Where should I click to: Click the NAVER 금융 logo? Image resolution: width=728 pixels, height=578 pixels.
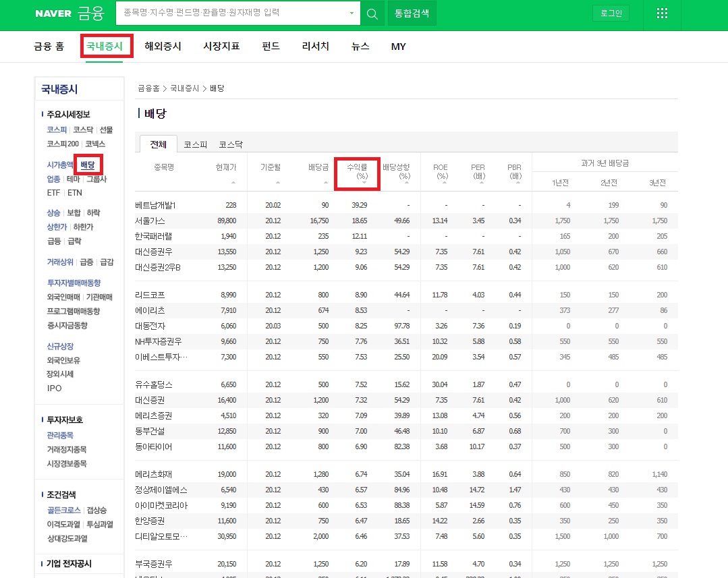click(70, 13)
